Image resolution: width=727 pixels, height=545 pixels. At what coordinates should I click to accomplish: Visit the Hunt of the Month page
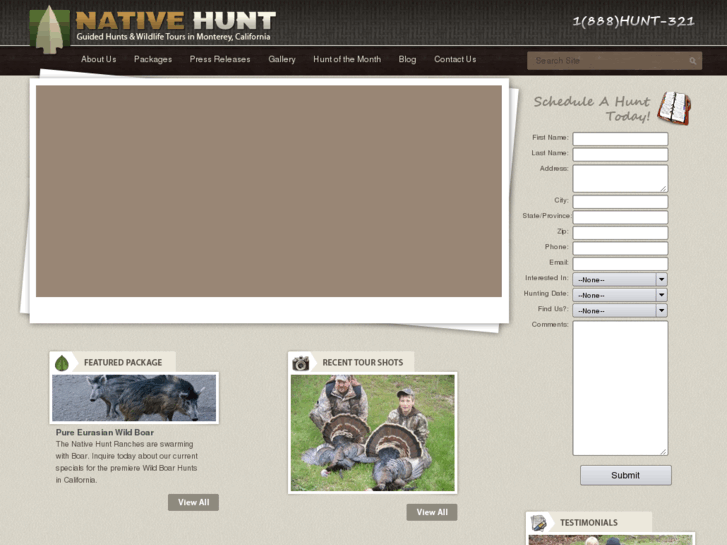347,59
